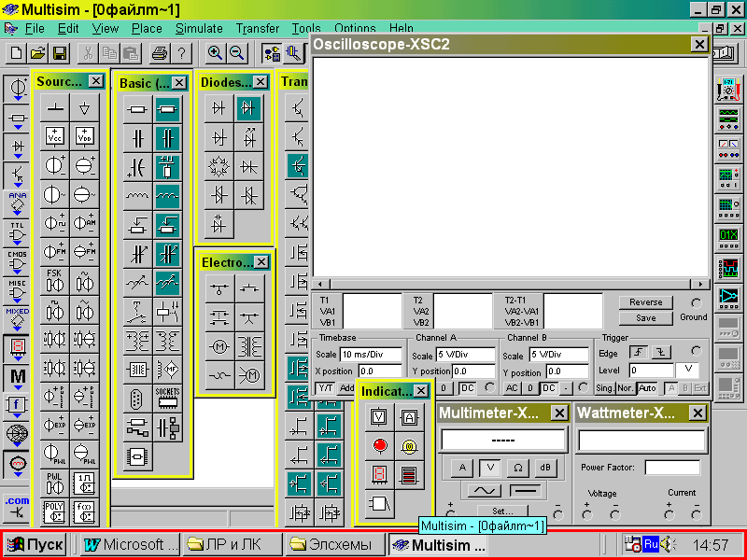The height and width of the screenshot is (560, 747).
Task: Place the motor M component in Electro panel
Action: (219, 347)
